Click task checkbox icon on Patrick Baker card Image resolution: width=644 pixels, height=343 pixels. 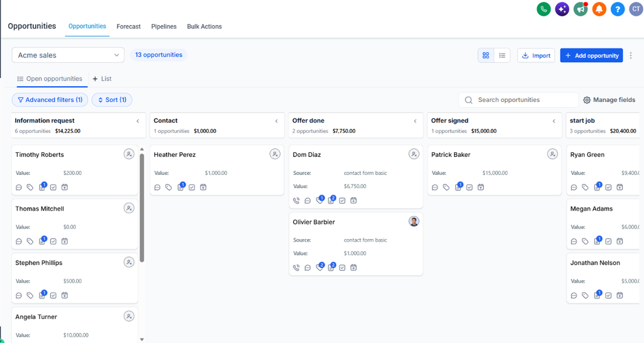coord(469,188)
